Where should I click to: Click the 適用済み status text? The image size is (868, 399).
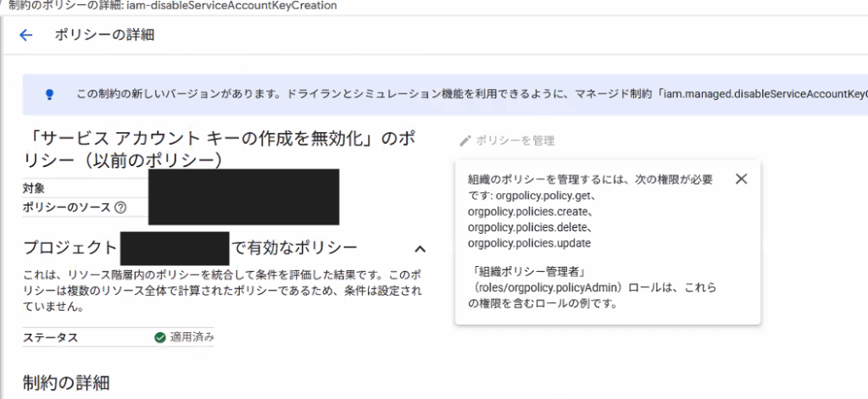point(192,337)
